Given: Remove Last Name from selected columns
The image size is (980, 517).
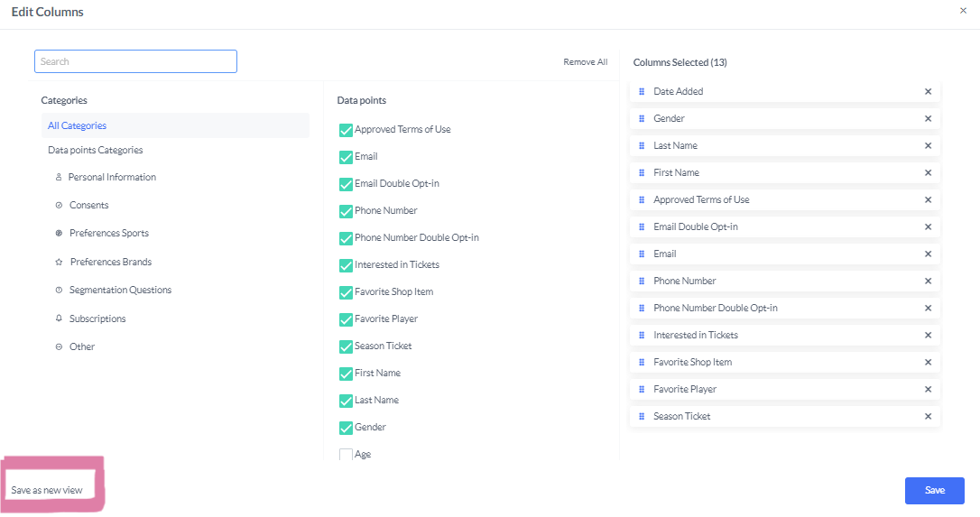Looking at the screenshot, I should click(x=928, y=146).
